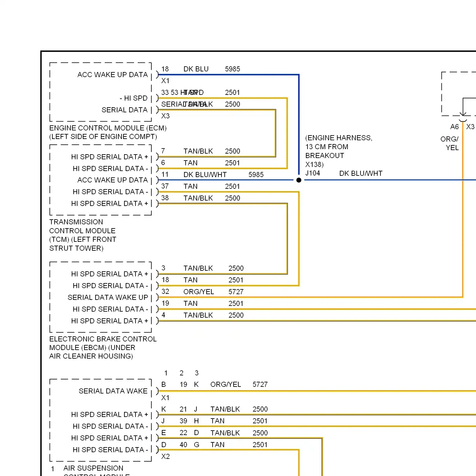Click the X3 connector label below the ECM pins
Viewport: 476px width, 476px height.
pyautogui.click(x=165, y=116)
